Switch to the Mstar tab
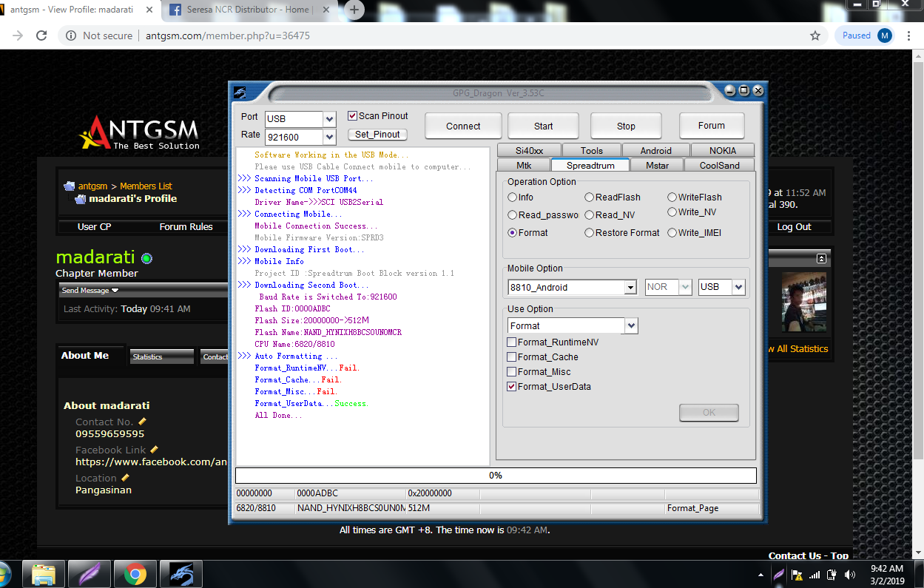The height and width of the screenshot is (588, 924). 657,166
